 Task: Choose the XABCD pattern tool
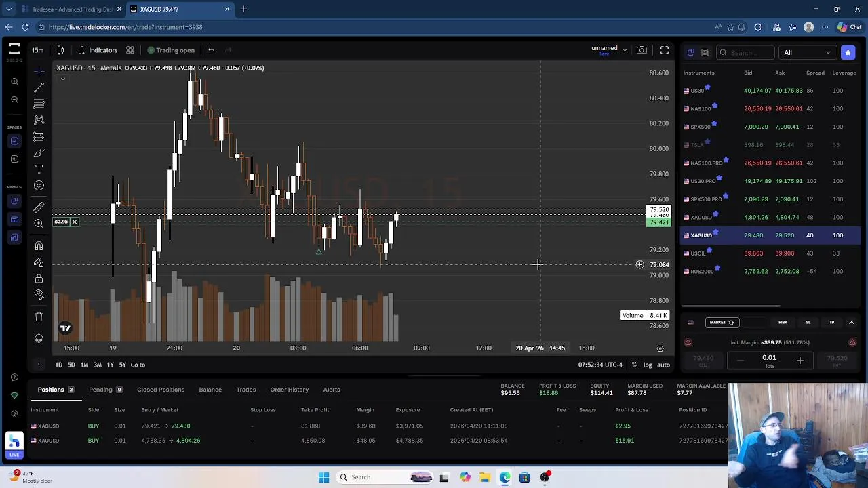[39, 120]
